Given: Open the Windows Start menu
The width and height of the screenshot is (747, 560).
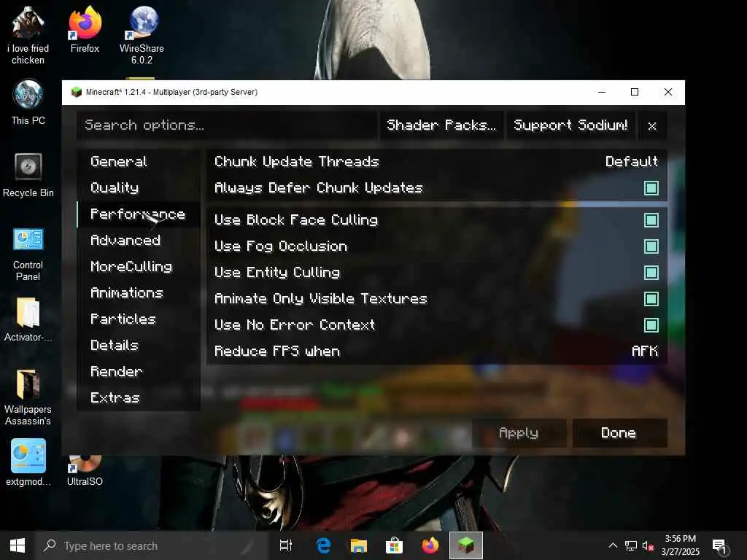Looking at the screenshot, I should 18,545.
